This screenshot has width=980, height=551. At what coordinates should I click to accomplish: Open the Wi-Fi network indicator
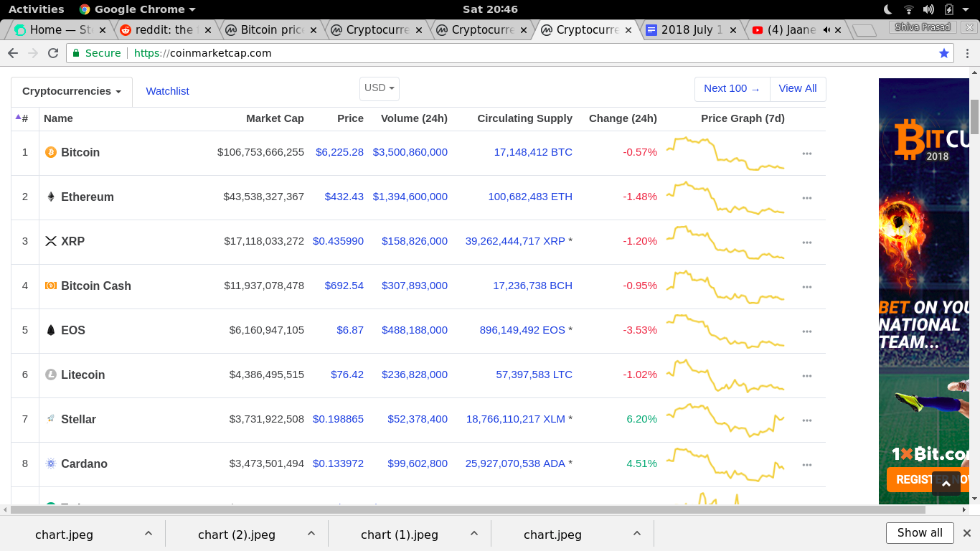(x=908, y=9)
